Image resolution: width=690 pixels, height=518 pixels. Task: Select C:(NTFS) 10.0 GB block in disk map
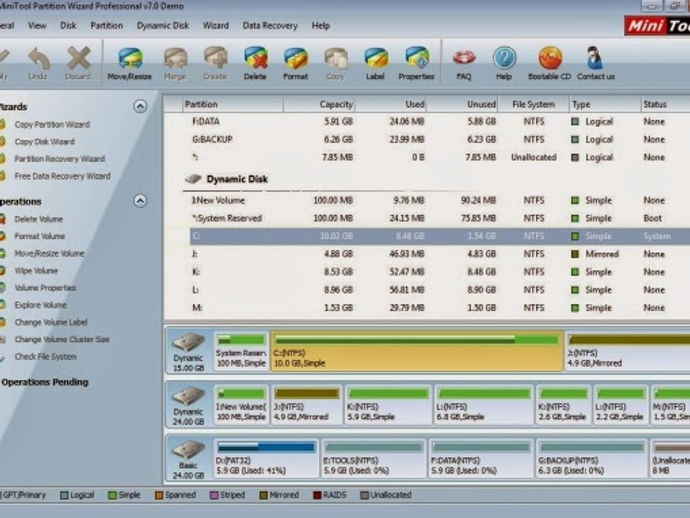point(417,351)
